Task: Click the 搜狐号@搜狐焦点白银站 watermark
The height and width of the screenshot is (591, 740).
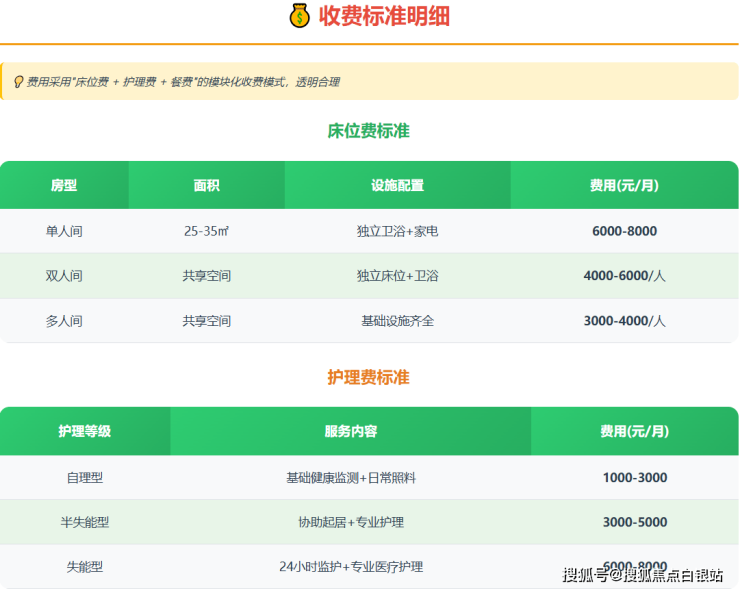Action: click(x=642, y=575)
